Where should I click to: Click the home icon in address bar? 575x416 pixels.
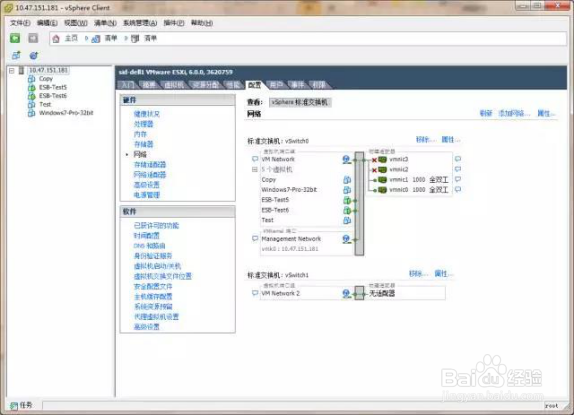tap(56, 39)
